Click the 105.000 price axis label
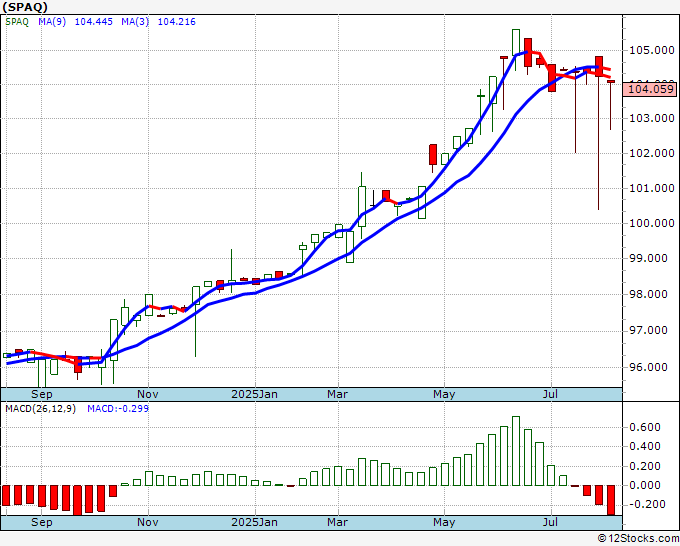The height and width of the screenshot is (546, 680). pos(652,51)
